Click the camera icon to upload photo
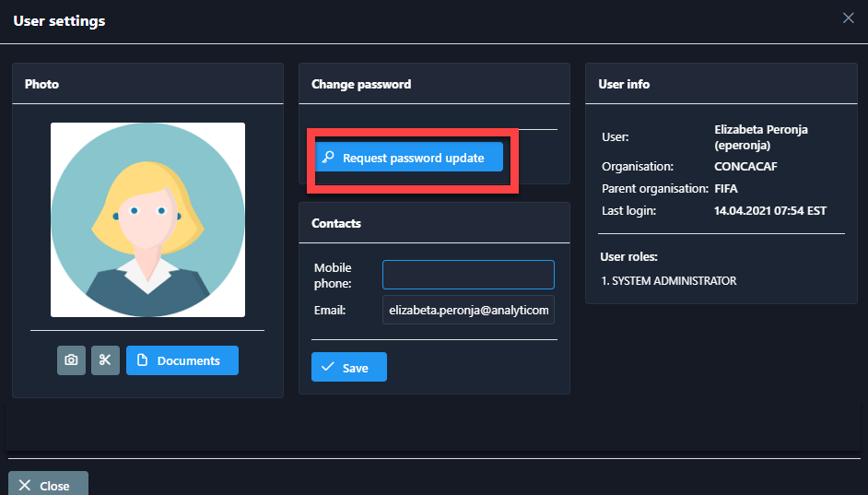 (71, 360)
